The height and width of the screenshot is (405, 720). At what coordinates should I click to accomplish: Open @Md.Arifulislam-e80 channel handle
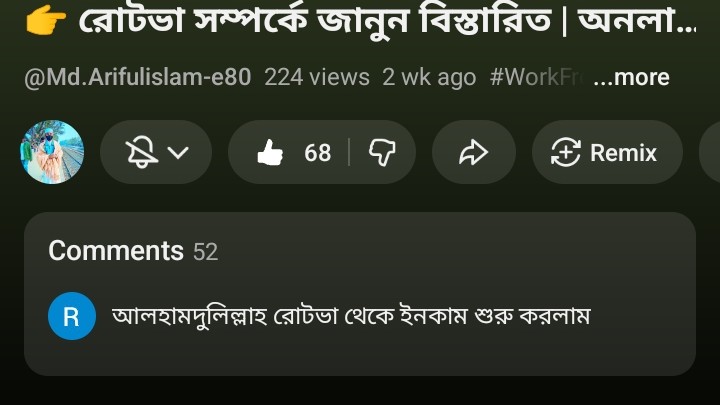[x=137, y=77]
